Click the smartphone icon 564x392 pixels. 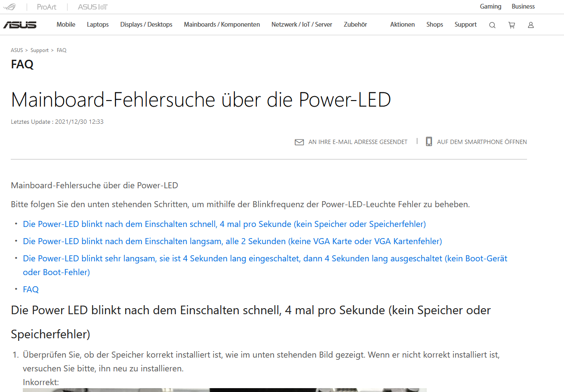click(429, 141)
